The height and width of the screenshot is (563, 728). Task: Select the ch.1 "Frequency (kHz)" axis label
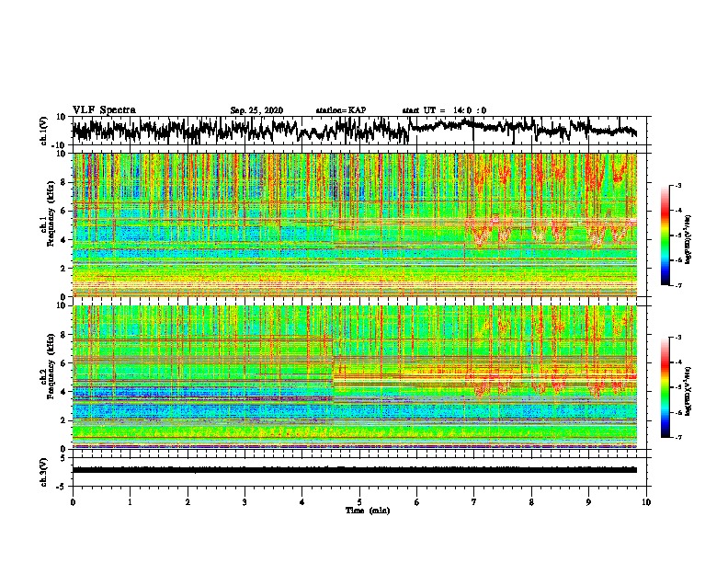pos(51,213)
